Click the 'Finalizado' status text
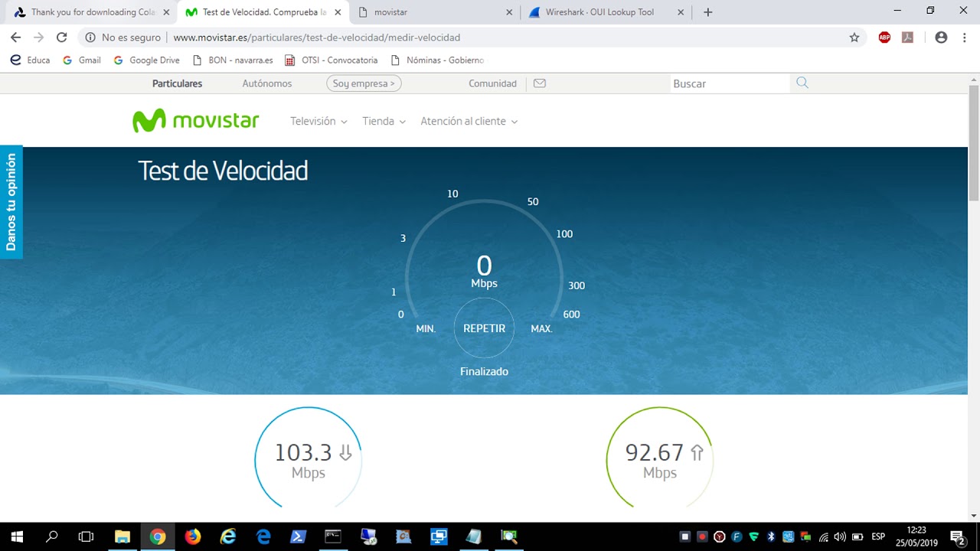Viewport: 980px width, 551px height. pyautogui.click(x=484, y=371)
